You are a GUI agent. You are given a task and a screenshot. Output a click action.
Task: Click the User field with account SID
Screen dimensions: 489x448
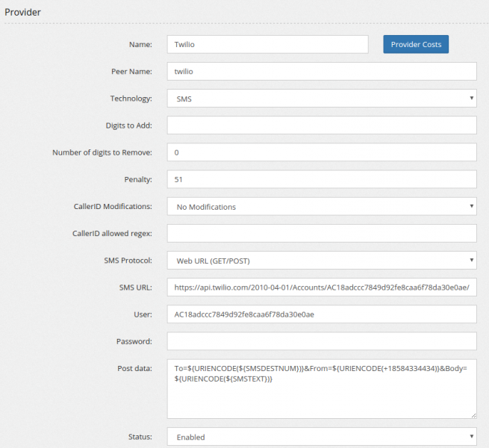(x=321, y=314)
